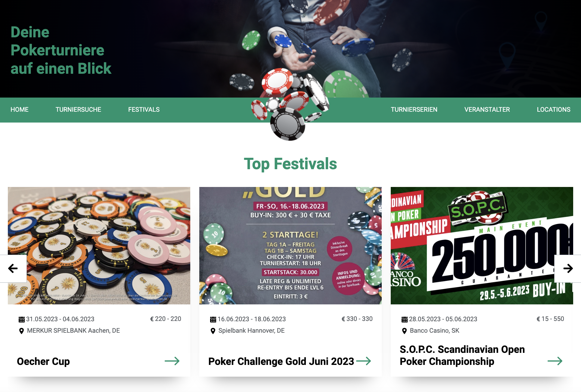Click location pin for Spielbank Hannover
This screenshot has height=392, width=581.
213,331
